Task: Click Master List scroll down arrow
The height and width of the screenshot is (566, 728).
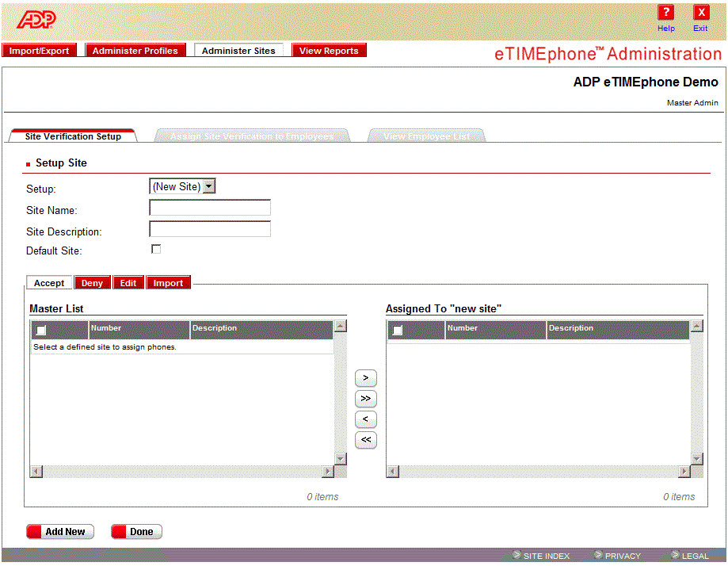Action: [x=341, y=459]
